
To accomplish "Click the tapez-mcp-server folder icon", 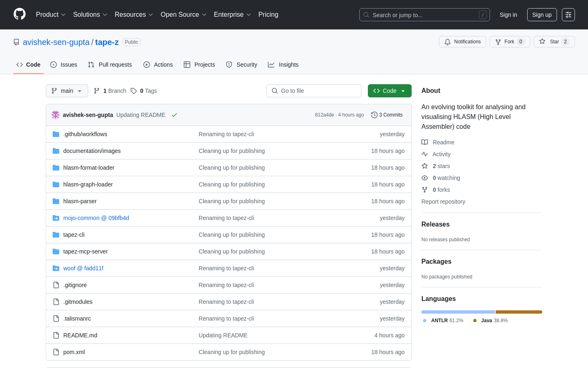I will click(x=56, y=251).
